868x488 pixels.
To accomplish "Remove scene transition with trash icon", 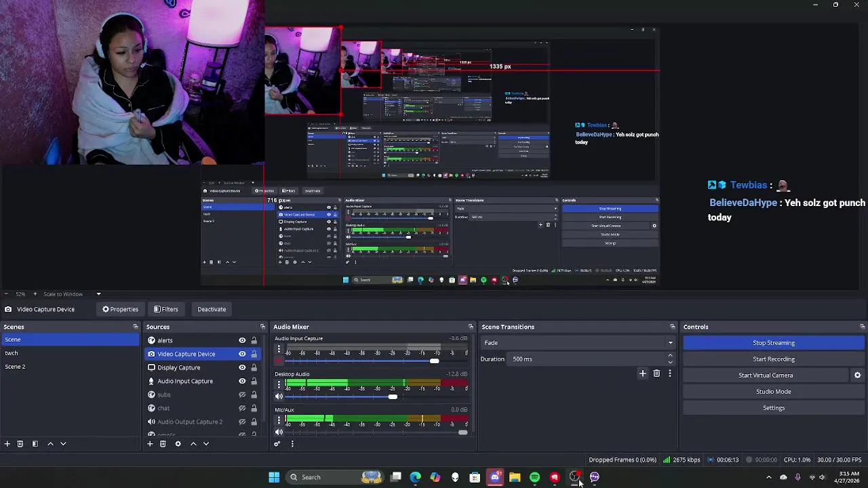I will click(x=656, y=373).
